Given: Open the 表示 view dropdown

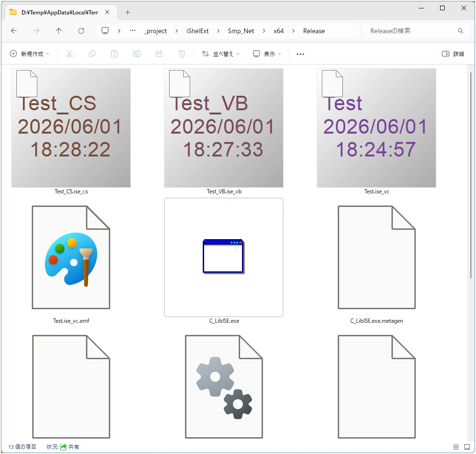Looking at the screenshot, I should [x=267, y=54].
